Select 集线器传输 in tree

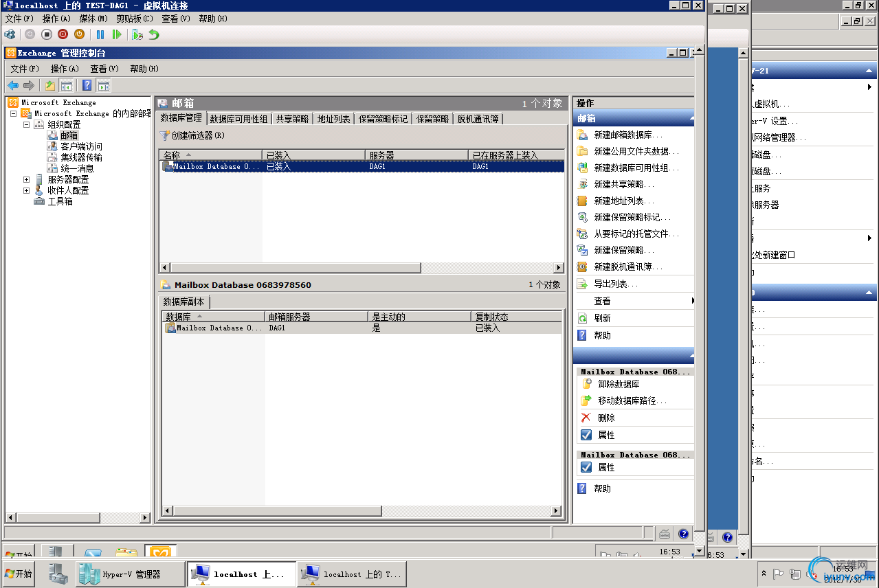click(x=81, y=157)
